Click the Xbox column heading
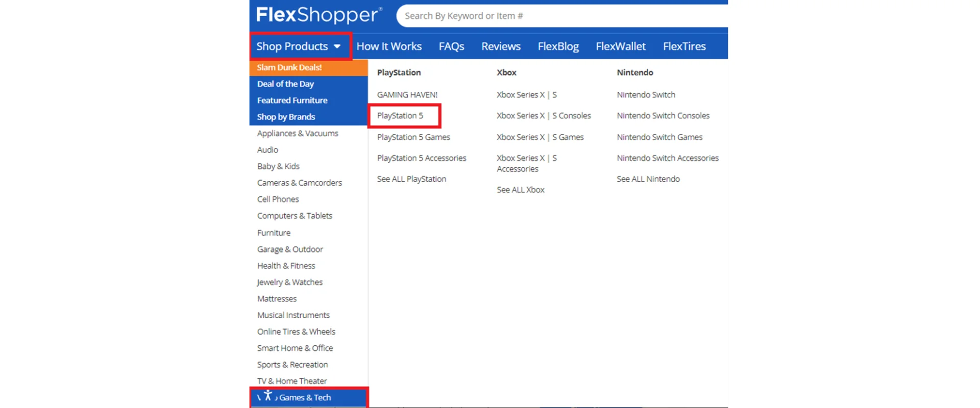Screen dimensions: 980x408 (x=506, y=72)
